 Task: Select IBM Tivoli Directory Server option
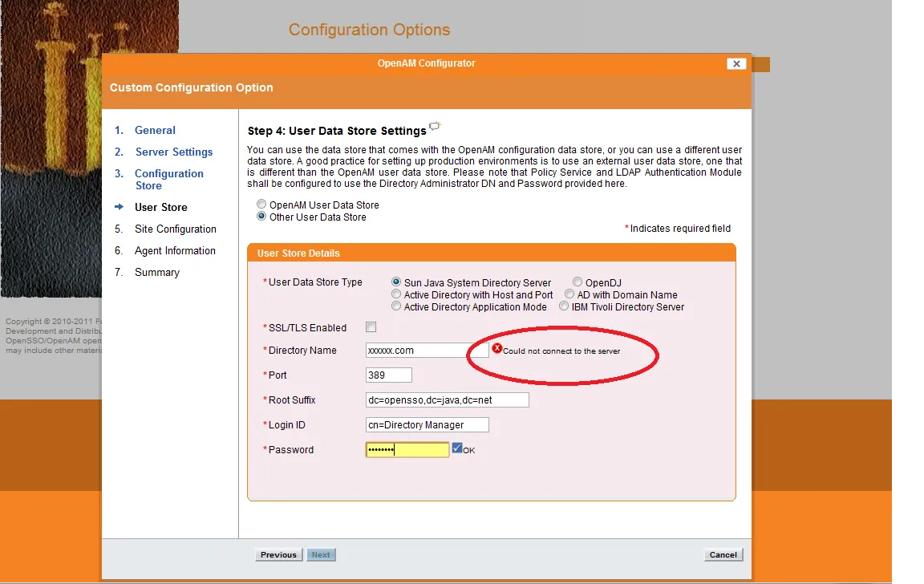[x=564, y=306]
